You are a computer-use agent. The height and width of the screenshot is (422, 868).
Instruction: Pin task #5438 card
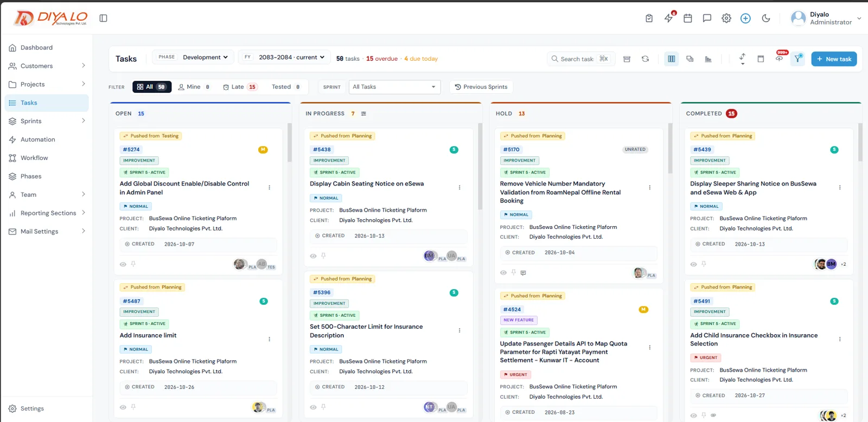(323, 256)
